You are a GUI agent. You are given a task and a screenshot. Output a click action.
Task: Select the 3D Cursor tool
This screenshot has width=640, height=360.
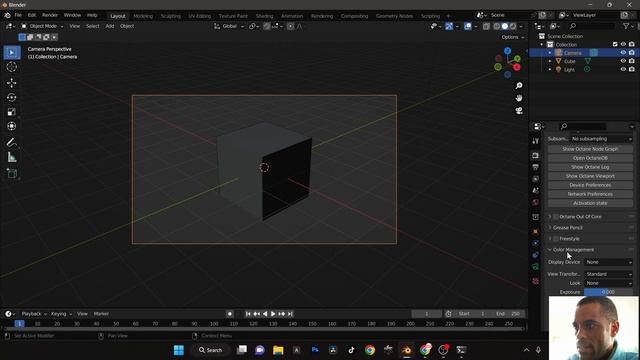pyautogui.click(x=12, y=67)
